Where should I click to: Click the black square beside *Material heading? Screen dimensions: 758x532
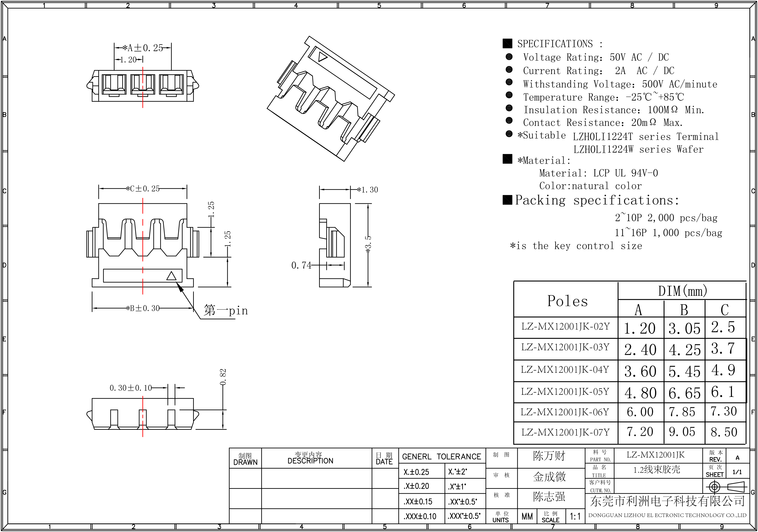507,159
